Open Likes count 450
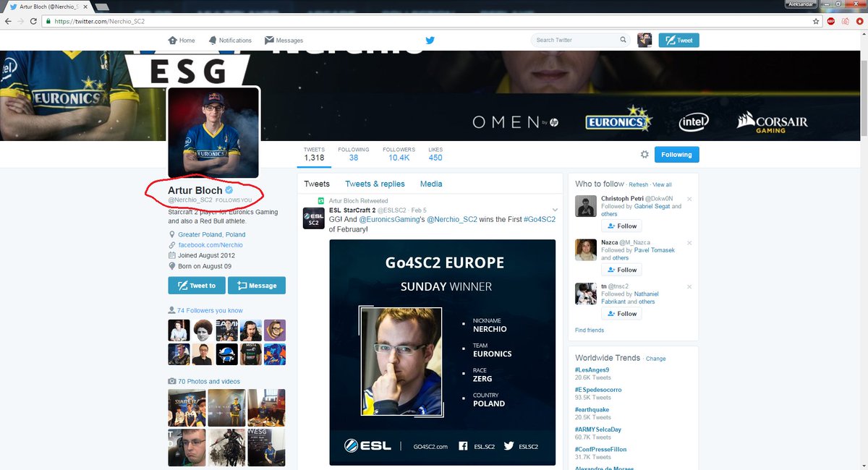This screenshot has width=868, height=470. point(435,153)
